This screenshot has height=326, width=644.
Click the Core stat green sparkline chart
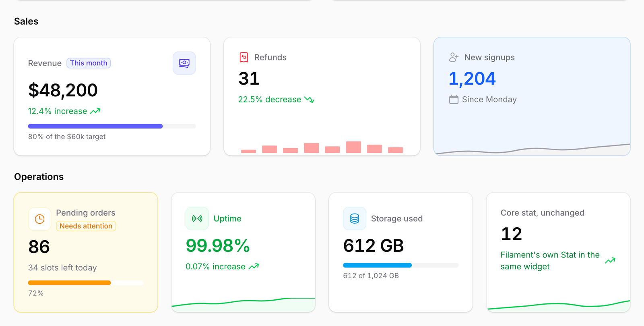point(558,306)
